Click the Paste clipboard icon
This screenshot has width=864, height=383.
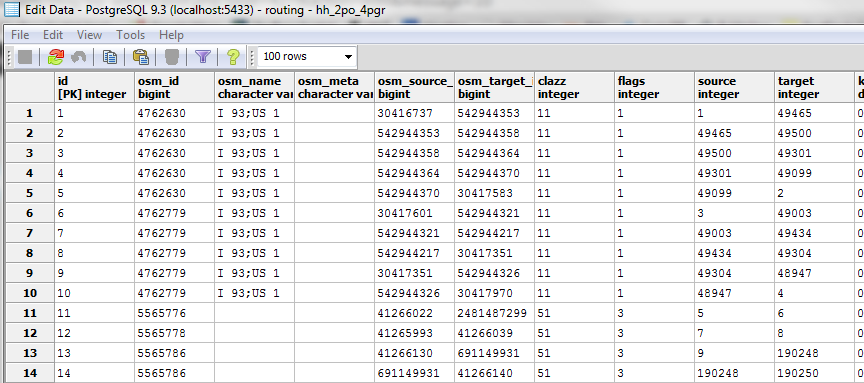[x=141, y=57]
